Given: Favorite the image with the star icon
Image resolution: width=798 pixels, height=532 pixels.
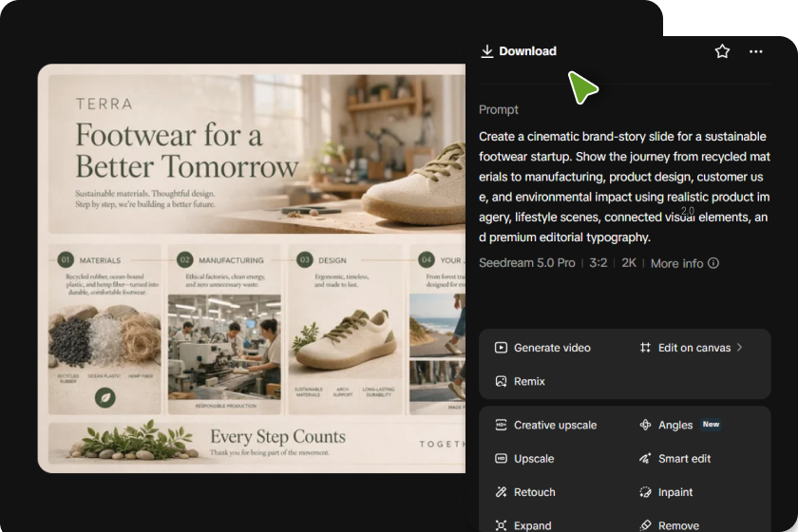Looking at the screenshot, I should (722, 51).
